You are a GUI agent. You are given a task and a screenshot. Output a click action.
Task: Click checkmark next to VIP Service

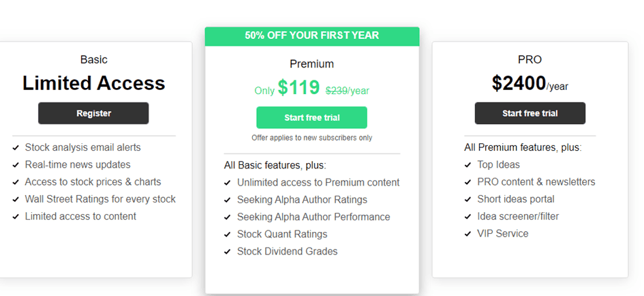468,234
